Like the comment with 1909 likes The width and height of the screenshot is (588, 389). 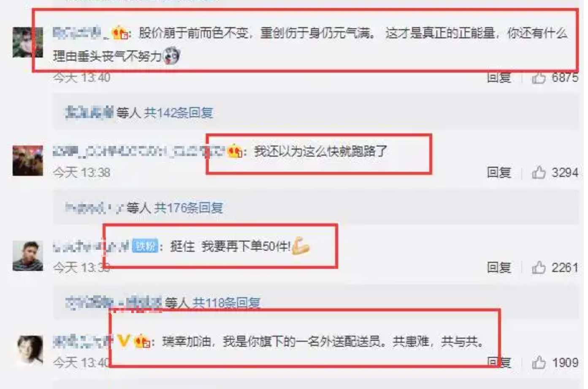coord(539,362)
